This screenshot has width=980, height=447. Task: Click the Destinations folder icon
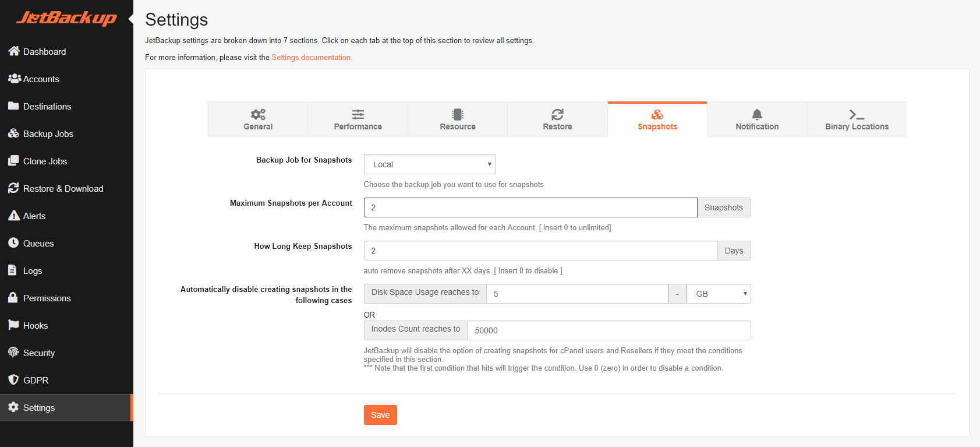pos(13,106)
